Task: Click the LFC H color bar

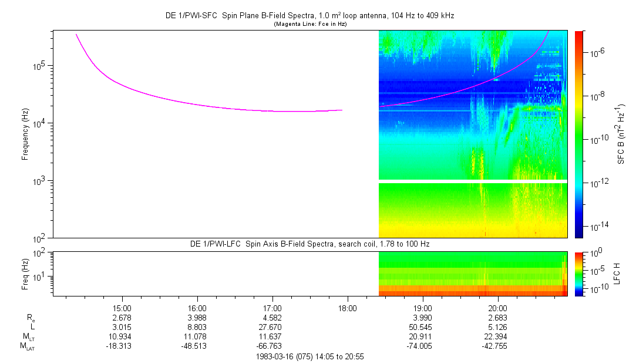Action: (x=578, y=274)
